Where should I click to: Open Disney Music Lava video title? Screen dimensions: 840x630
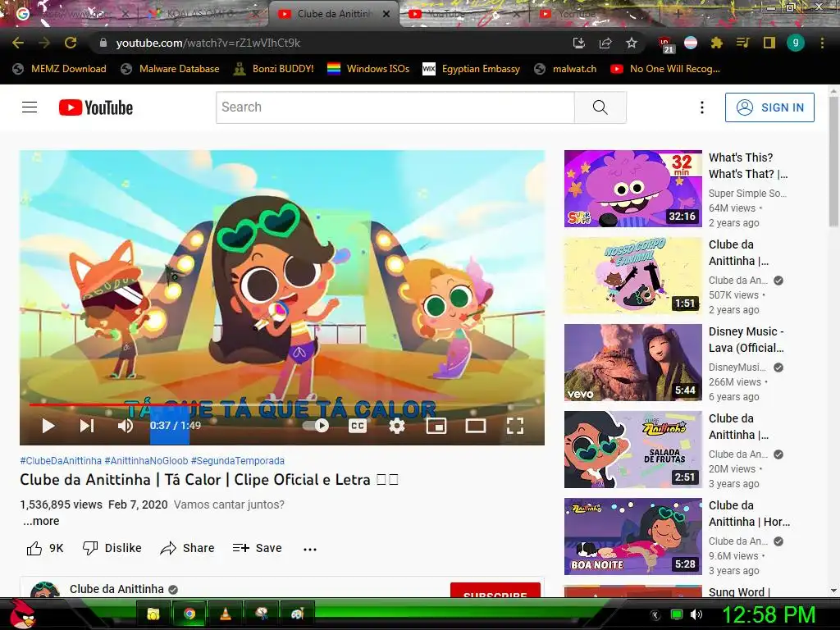point(746,340)
